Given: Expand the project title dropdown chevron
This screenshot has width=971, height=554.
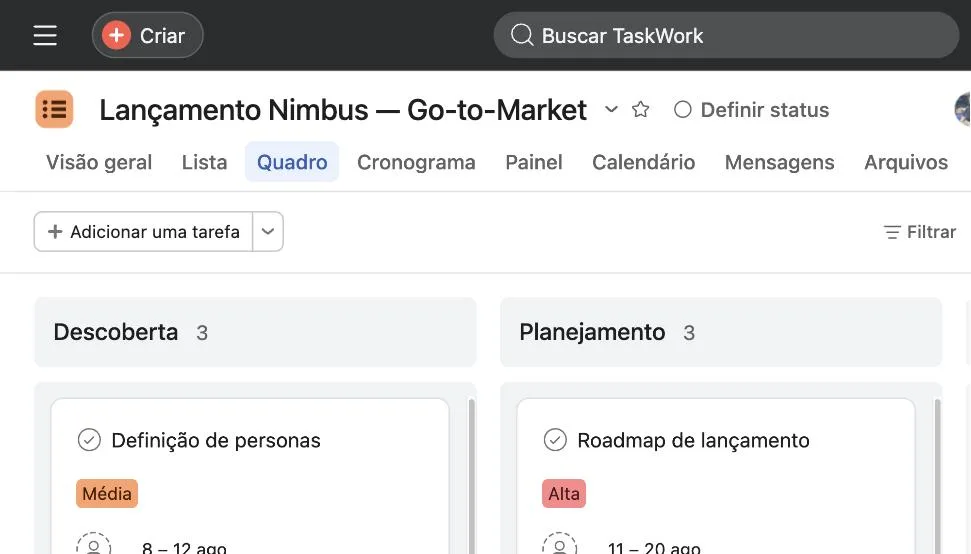Looking at the screenshot, I should coord(611,110).
